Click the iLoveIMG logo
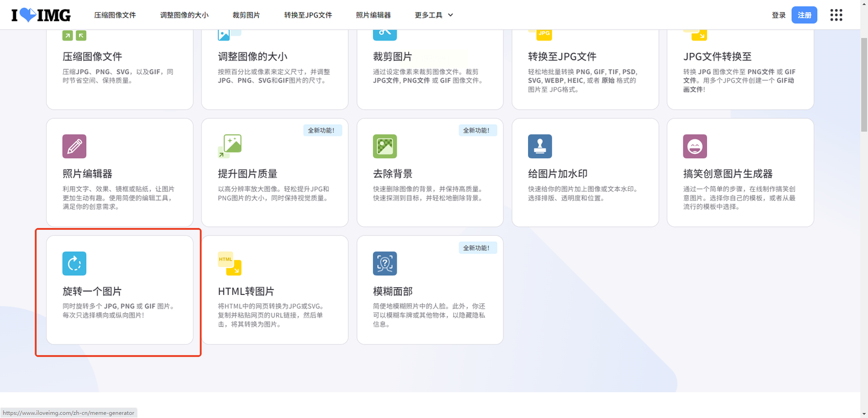 point(41,15)
